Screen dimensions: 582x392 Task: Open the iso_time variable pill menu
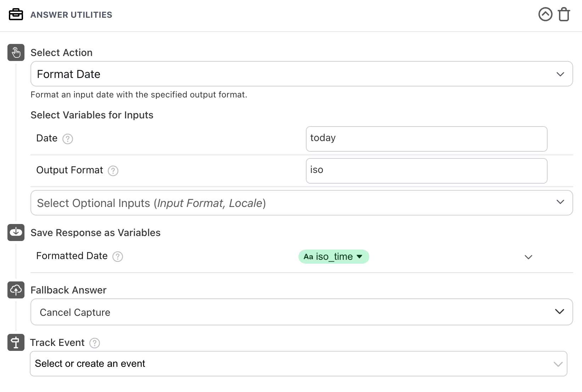(334, 257)
